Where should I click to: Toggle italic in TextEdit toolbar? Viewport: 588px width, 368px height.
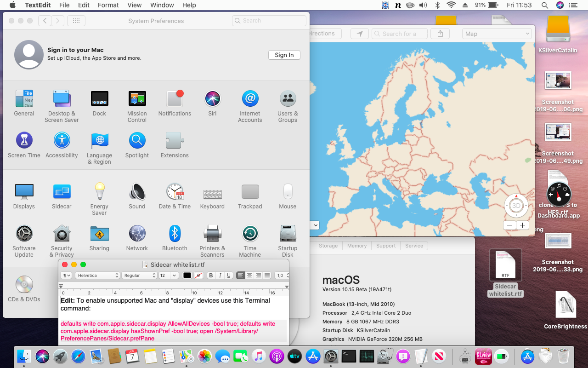[220, 276]
